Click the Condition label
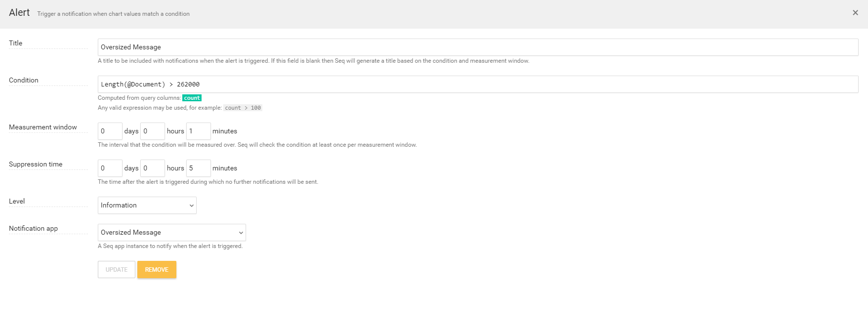The image size is (868, 332). pos(23,80)
